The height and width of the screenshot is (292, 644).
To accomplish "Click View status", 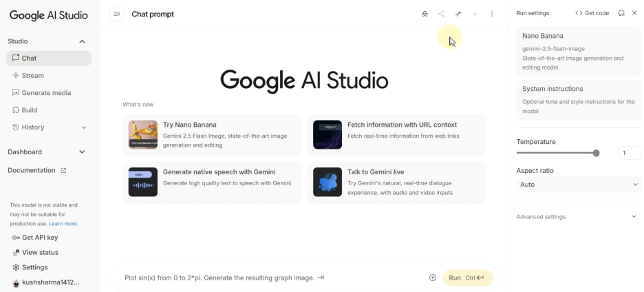I will click(35, 252).
